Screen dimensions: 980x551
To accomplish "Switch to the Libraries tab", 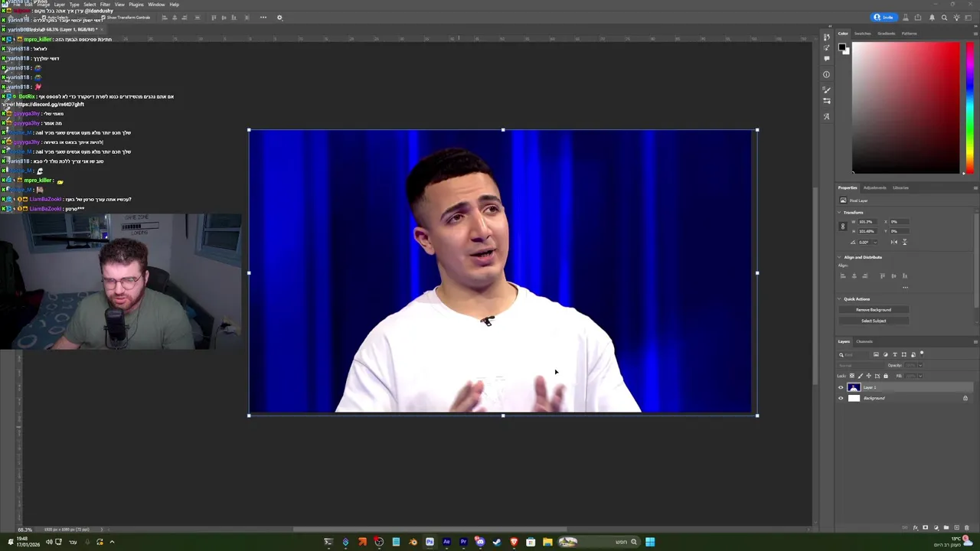I will pyautogui.click(x=900, y=187).
